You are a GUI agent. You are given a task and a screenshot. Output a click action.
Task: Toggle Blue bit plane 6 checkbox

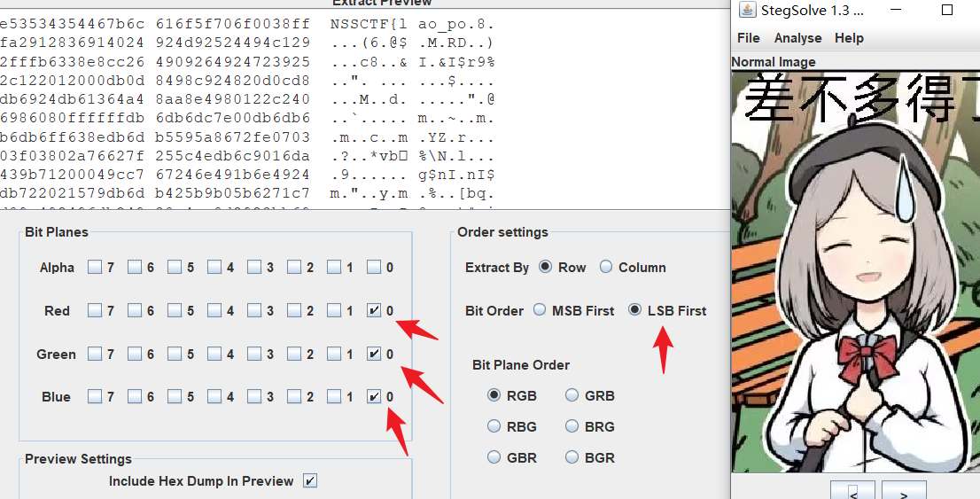135,396
